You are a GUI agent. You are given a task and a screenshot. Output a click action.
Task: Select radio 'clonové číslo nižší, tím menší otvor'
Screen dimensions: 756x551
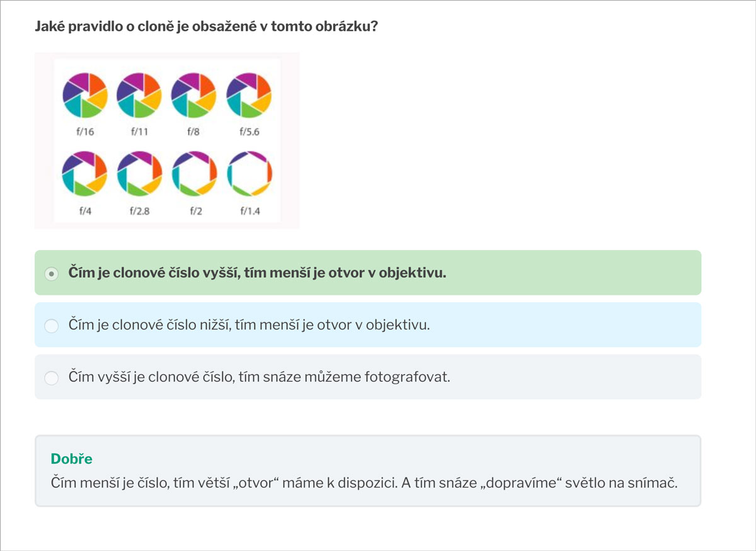coord(51,326)
